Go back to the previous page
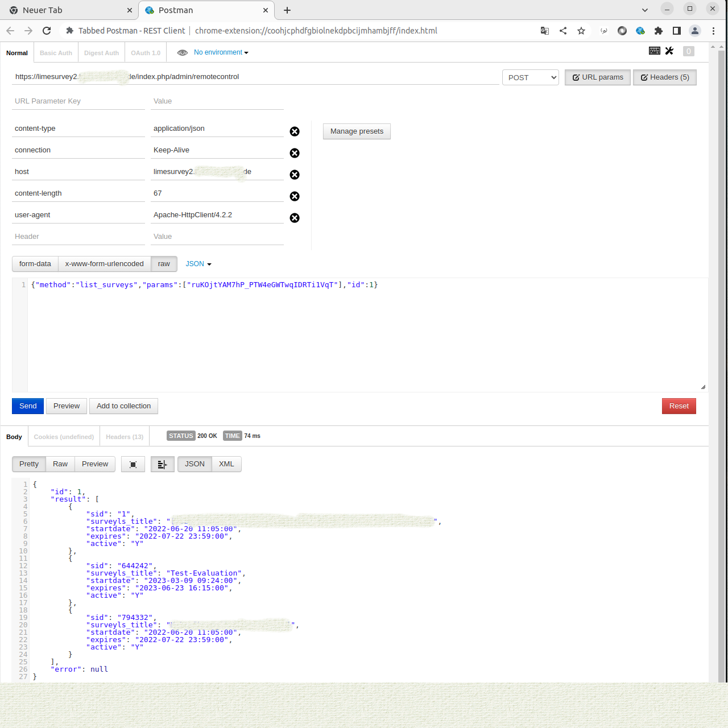This screenshot has width=728, height=728. coord(10,31)
